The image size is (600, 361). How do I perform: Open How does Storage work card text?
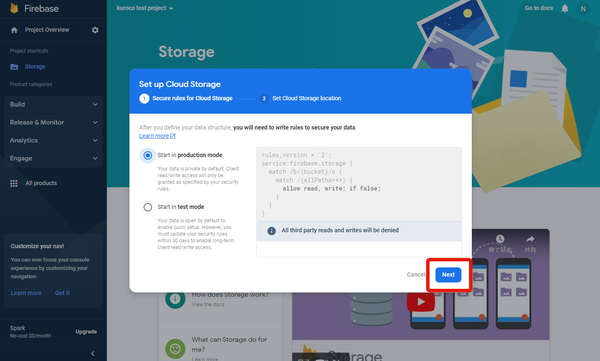coord(230,295)
